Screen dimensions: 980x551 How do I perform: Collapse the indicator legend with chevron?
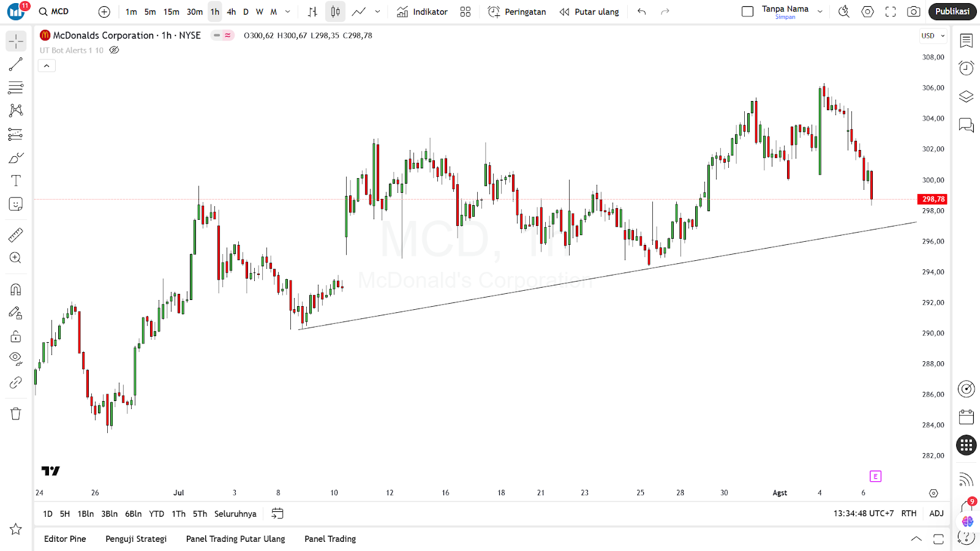(47, 66)
